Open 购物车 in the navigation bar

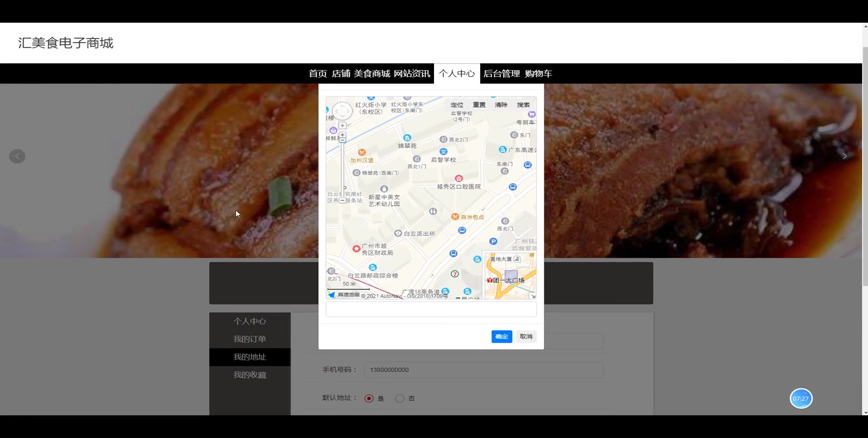coord(538,73)
